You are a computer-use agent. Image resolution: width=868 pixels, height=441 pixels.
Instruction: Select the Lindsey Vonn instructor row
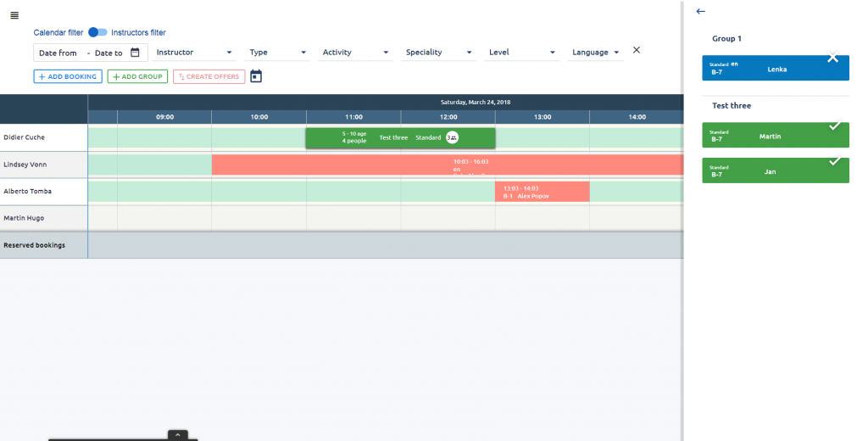pyautogui.click(x=44, y=165)
